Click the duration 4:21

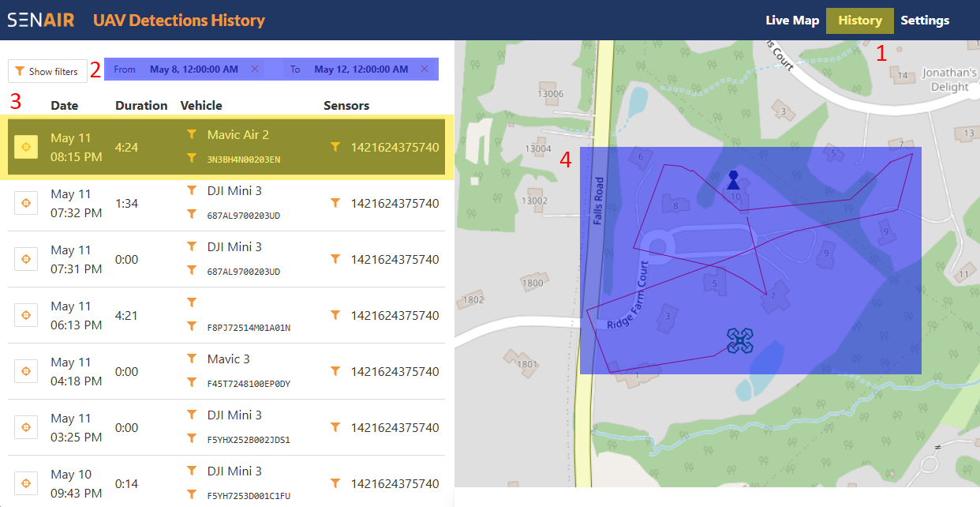click(127, 316)
